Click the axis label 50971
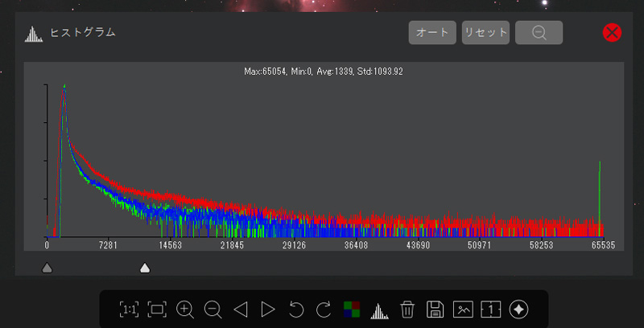Viewport: 644px width, 328px height. click(480, 245)
